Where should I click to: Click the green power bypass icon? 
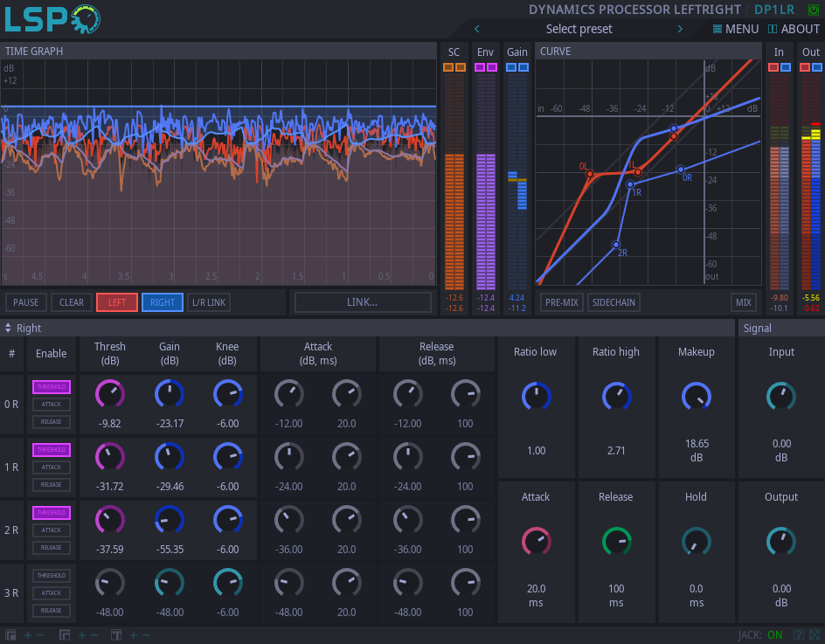(814, 10)
